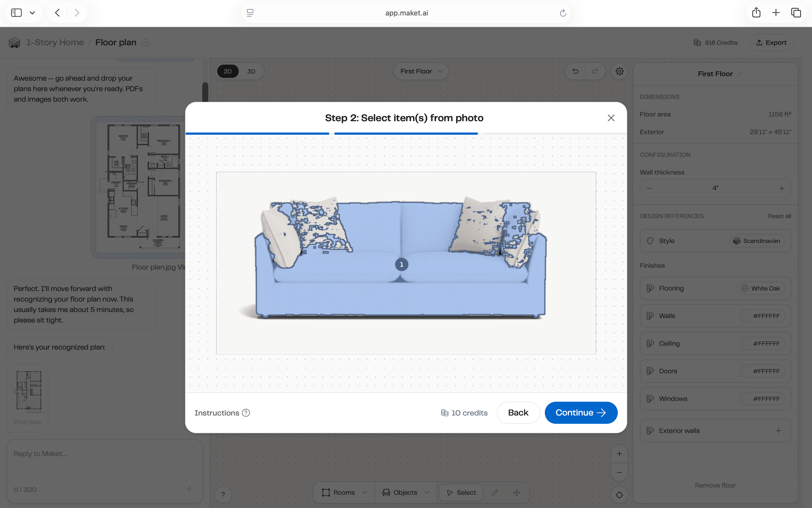This screenshot has width=812, height=508.
Task: Open the Walls #FFFFFF color swatch
Action: (x=762, y=316)
